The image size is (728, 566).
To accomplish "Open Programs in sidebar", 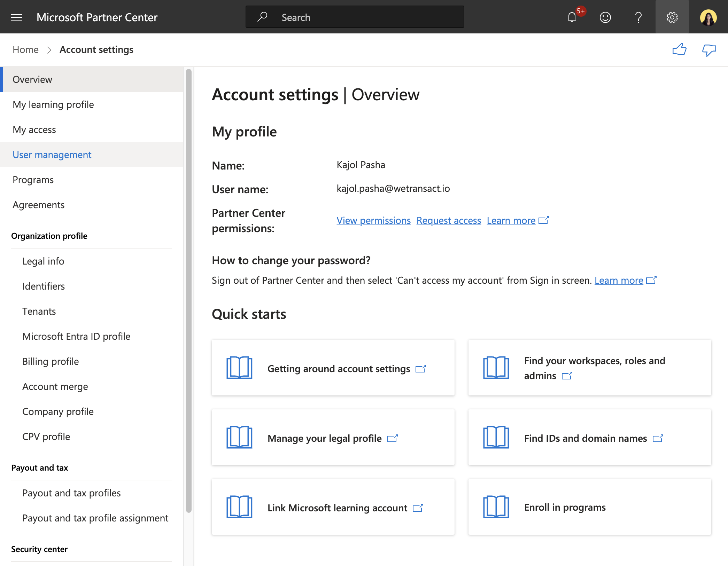I will pos(92,180).
